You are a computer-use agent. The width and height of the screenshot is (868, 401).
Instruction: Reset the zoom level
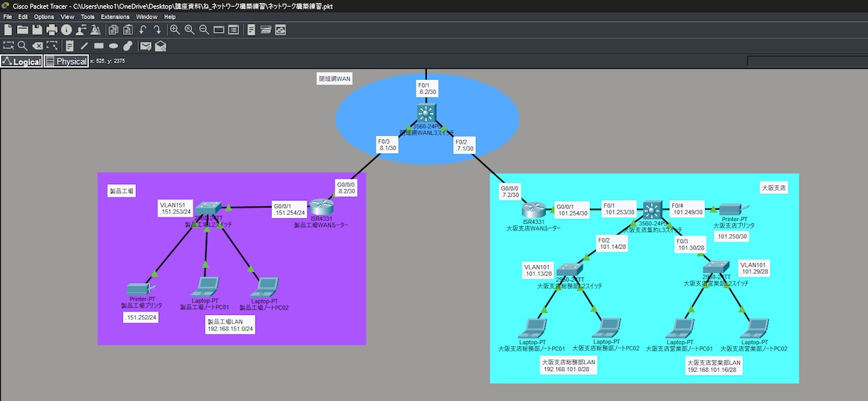point(189,30)
